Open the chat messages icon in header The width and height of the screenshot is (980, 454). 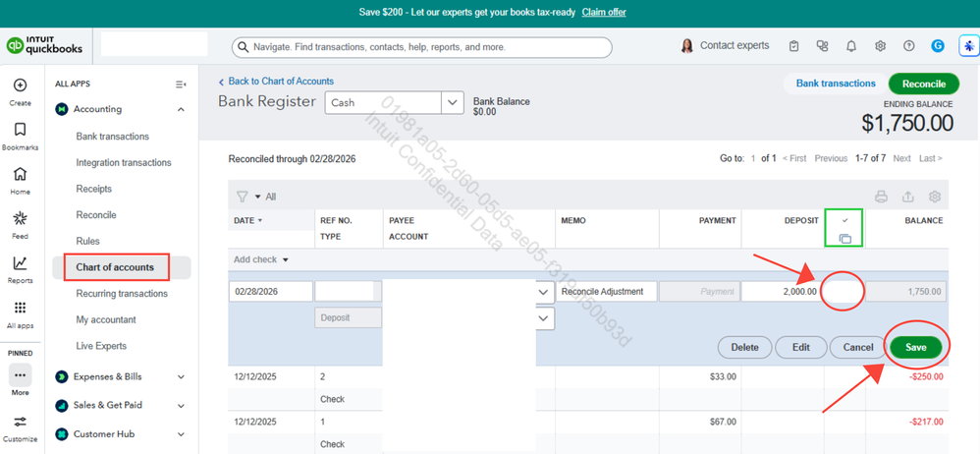tap(822, 45)
